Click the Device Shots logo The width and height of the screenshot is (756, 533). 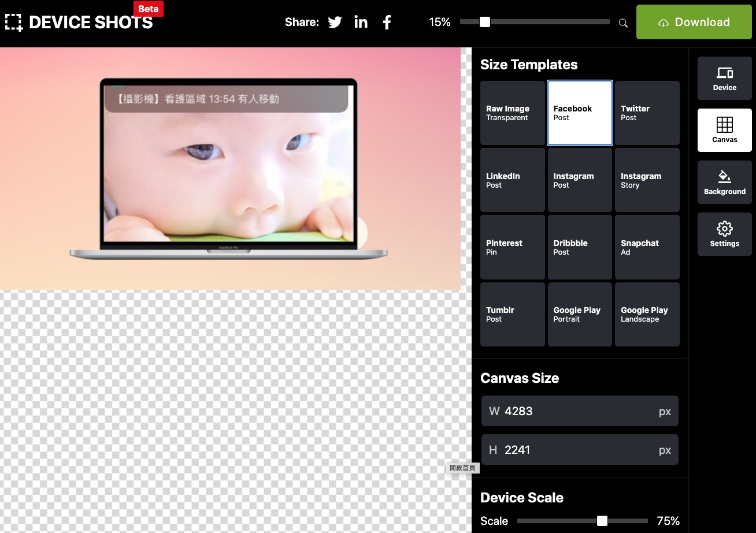[79, 23]
